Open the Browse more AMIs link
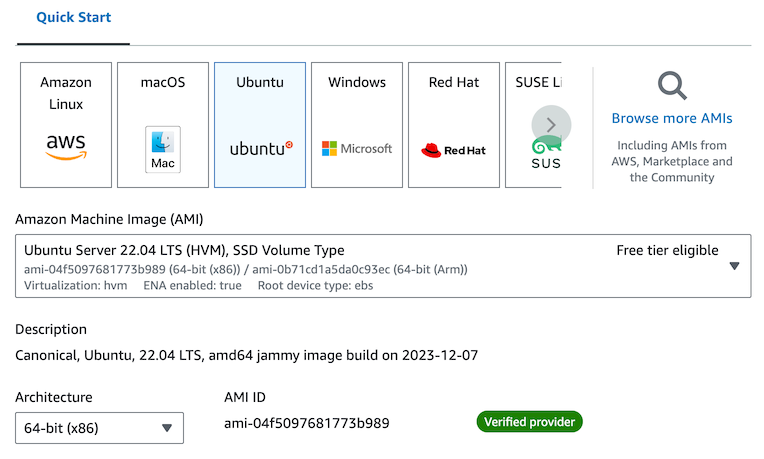Screen dimensions: 764x459 [672, 118]
